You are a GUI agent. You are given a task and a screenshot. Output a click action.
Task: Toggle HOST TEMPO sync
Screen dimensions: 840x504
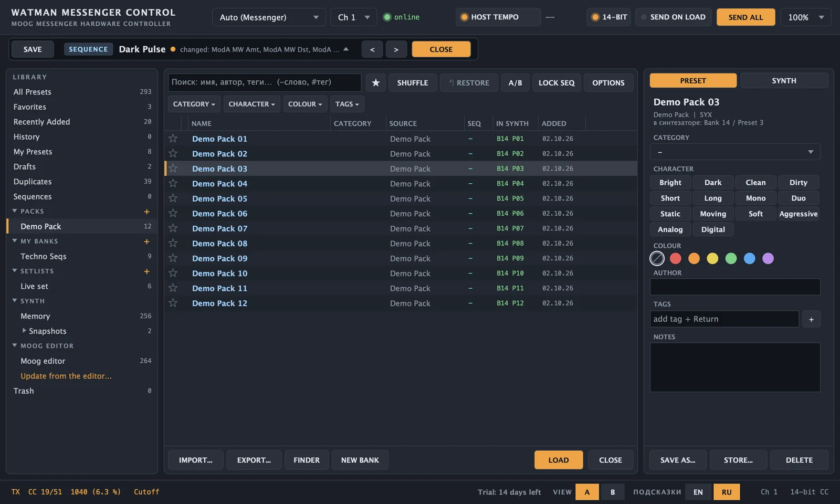tap(498, 17)
